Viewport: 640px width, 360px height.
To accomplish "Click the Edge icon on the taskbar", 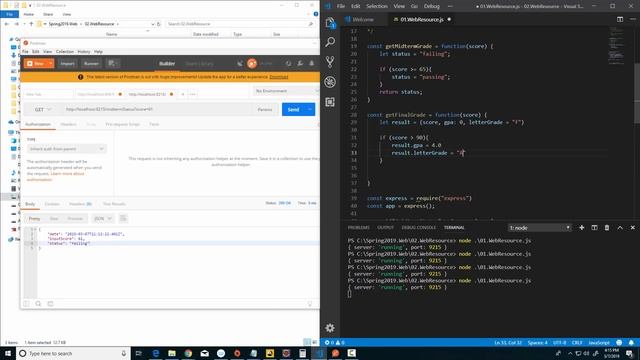I will pyautogui.click(x=156, y=353).
